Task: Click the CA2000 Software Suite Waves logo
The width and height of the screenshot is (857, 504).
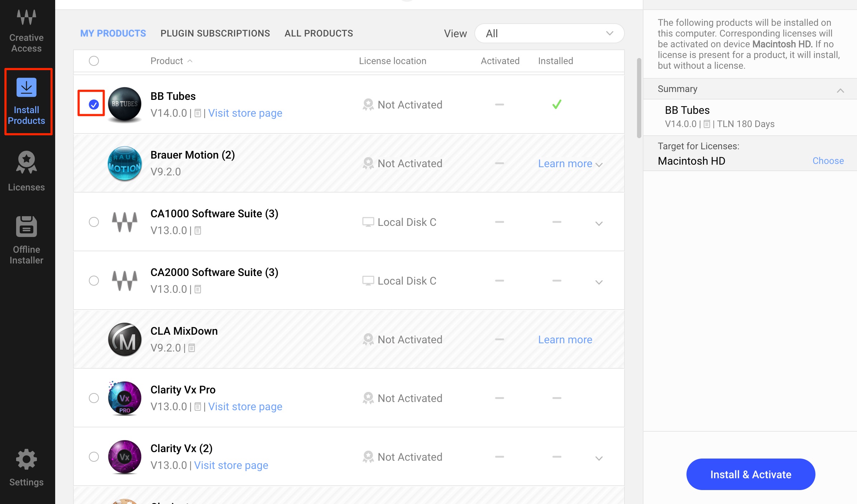Action: pyautogui.click(x=125, y=281)
